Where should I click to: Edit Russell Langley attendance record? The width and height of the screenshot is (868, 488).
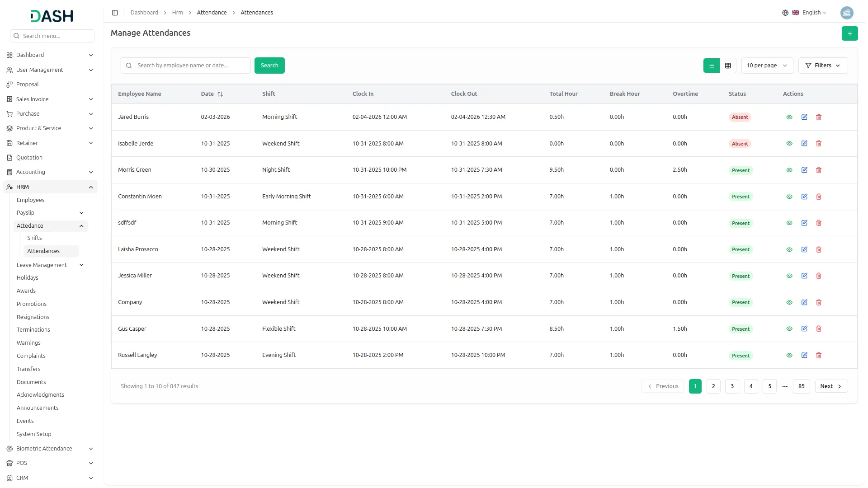[x=804, y=355]
